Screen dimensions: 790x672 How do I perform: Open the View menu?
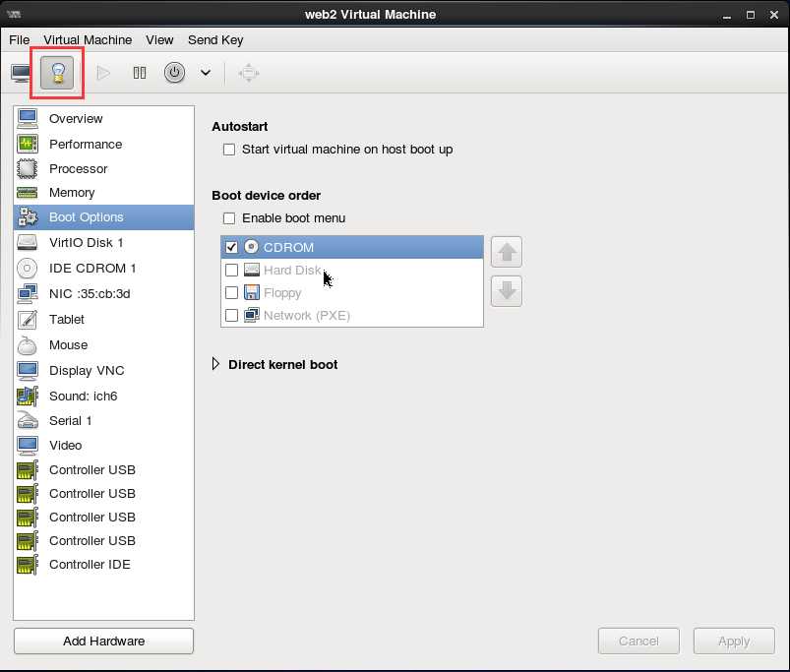coord(159,39)
